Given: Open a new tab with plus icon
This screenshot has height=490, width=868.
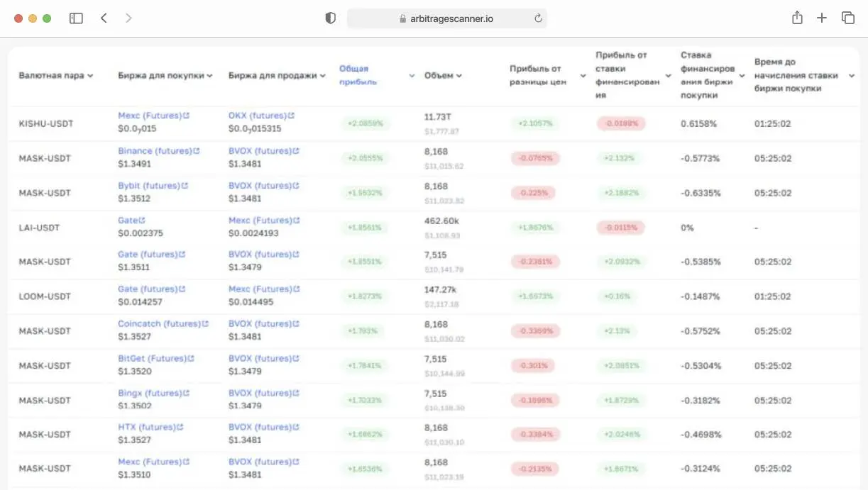Looking at the screenshot, I should click(x=822, y=18).
